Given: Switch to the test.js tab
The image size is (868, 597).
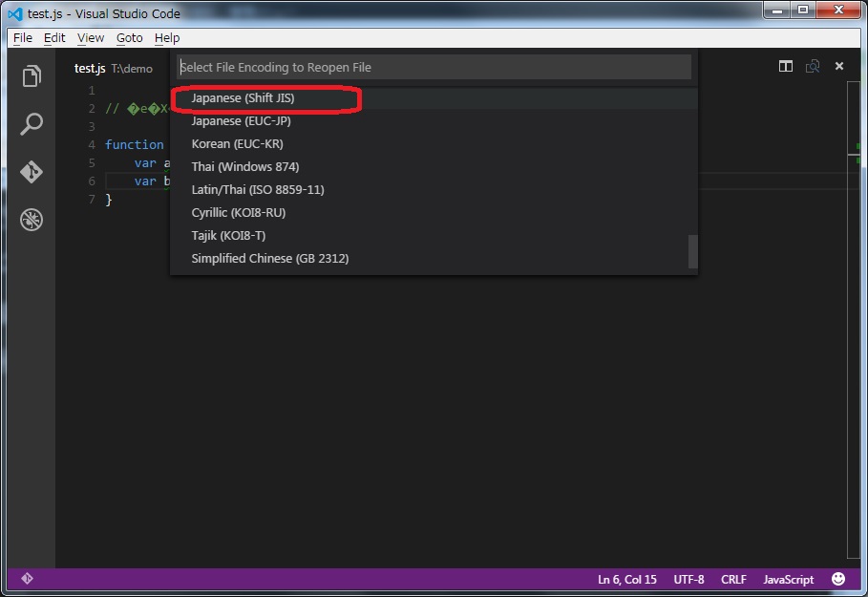Looking at the screenshot, I should tap(89, 68).
